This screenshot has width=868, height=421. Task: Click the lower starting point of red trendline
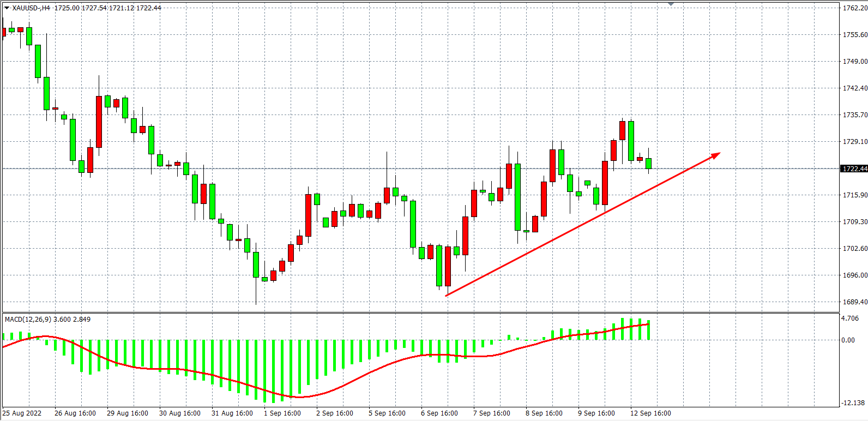[x=447, y=296]
